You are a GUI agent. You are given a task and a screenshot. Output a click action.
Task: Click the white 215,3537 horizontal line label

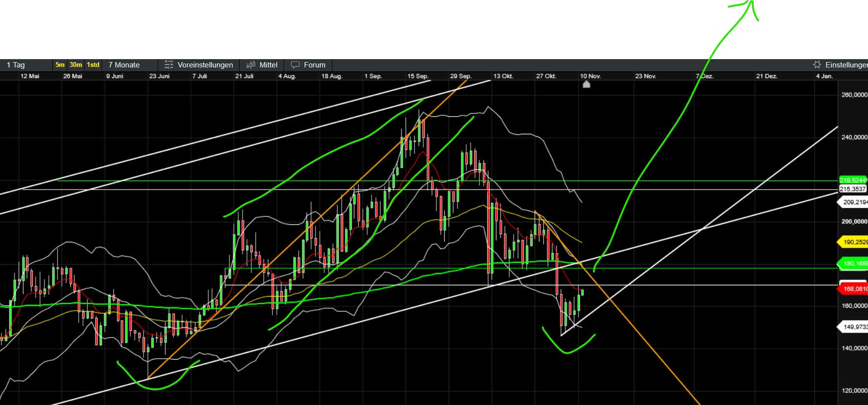[852, 189]
